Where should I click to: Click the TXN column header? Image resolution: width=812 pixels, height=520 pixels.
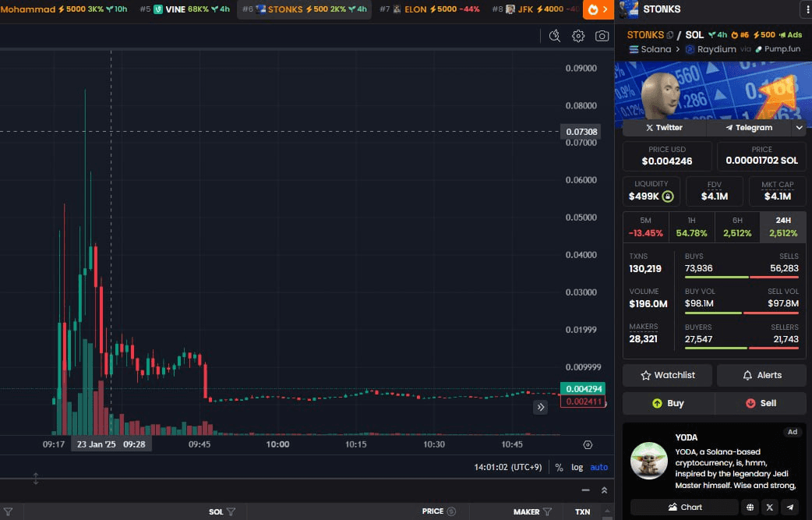click(x=582, y=511)
